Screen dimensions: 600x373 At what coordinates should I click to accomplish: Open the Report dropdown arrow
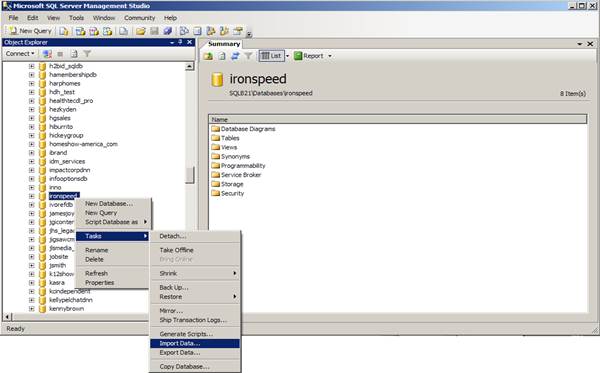[x=330, y=56]
